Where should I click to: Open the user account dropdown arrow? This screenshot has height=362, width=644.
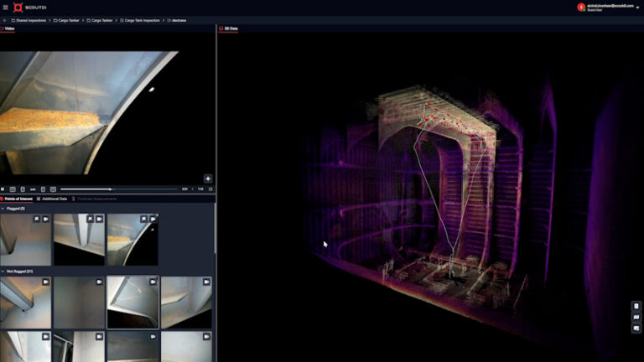coord(638,8)
